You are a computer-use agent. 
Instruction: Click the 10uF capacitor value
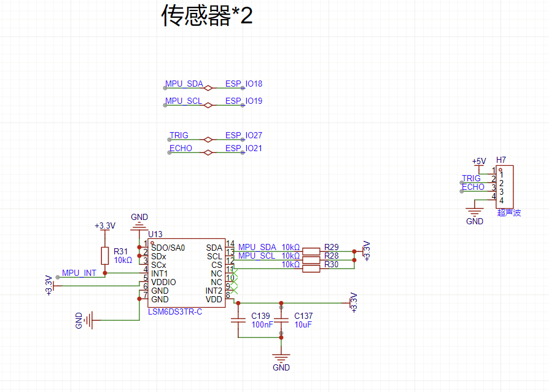pos(303,325)
